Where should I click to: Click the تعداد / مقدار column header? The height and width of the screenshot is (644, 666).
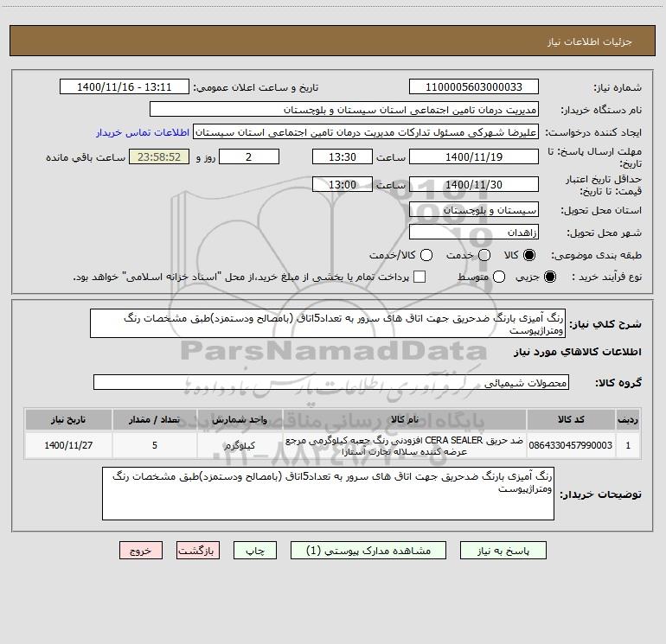point(155,420)
